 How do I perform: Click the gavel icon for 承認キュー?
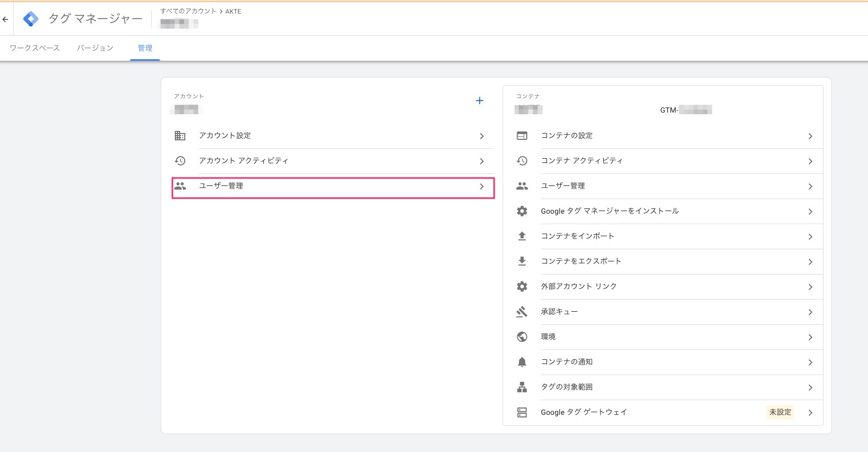(522, 312)
